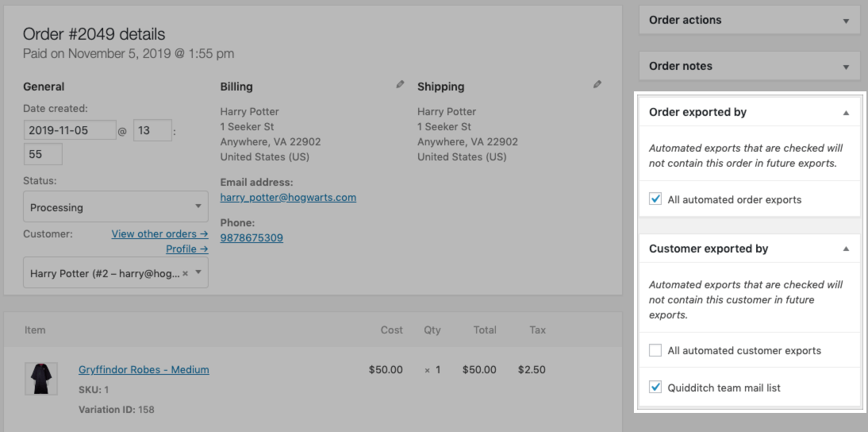Select the × 1 quantity value
The image size is (868, 432).
point(432,369)
